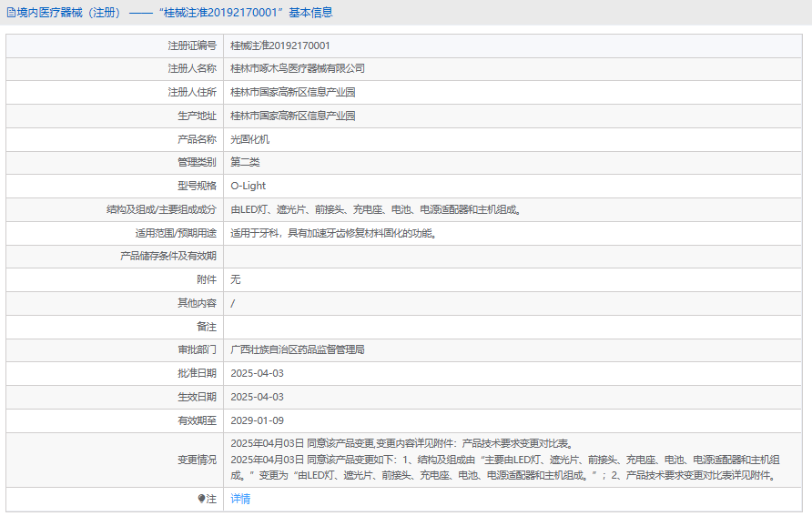
Task: Click 批准日期 value 2025-04-03
Action: pyautogui.click(x=257, y=373)
